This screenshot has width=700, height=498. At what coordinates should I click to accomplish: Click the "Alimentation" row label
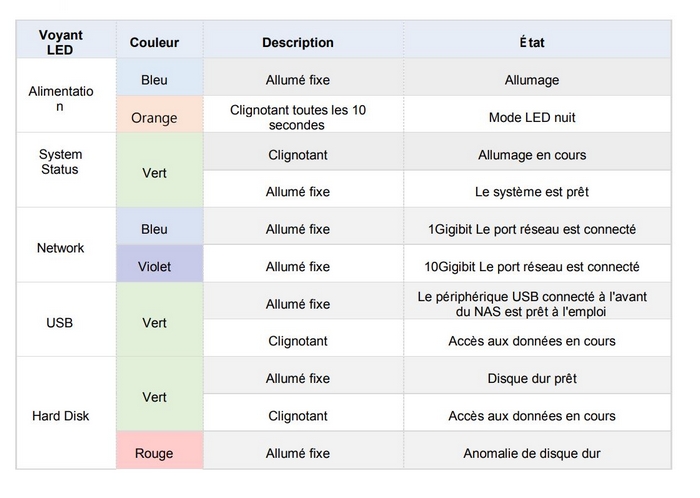pos(60,98)
